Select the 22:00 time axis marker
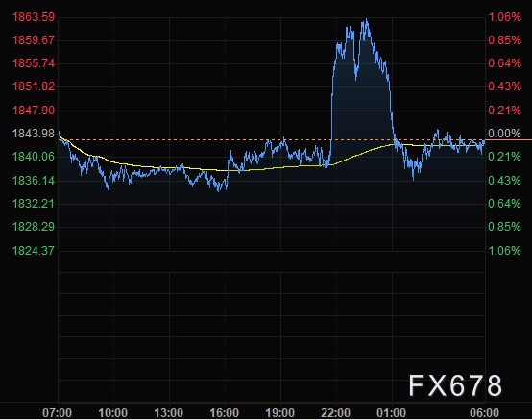Viewport: 532px width, 420px height. click(335, 413)
